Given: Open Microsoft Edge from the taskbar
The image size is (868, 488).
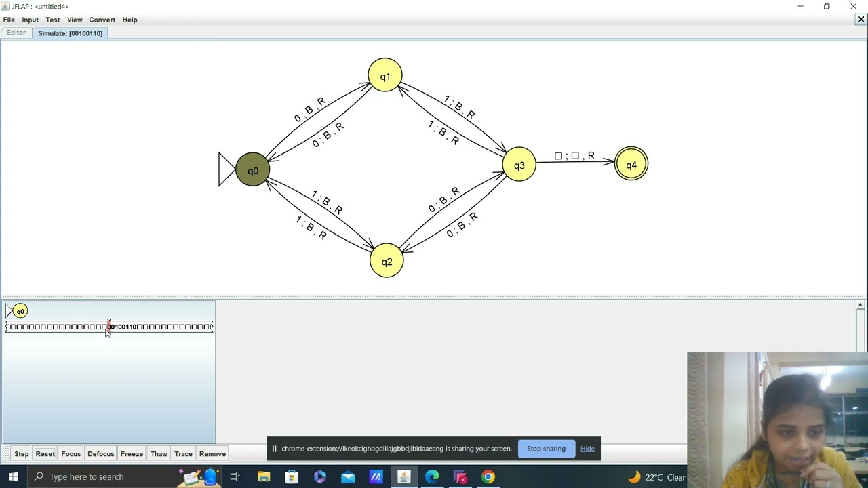Looking at the screenshot, I should coord(432,476).
